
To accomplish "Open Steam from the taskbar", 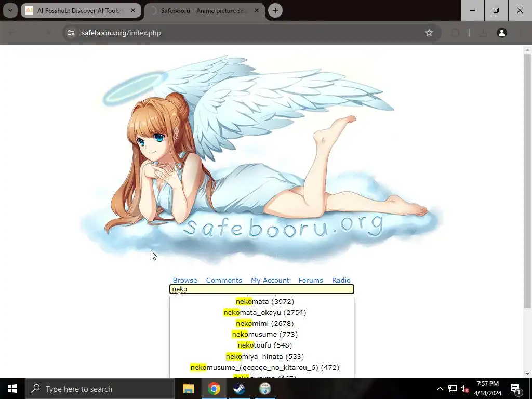I will point(239,389).
